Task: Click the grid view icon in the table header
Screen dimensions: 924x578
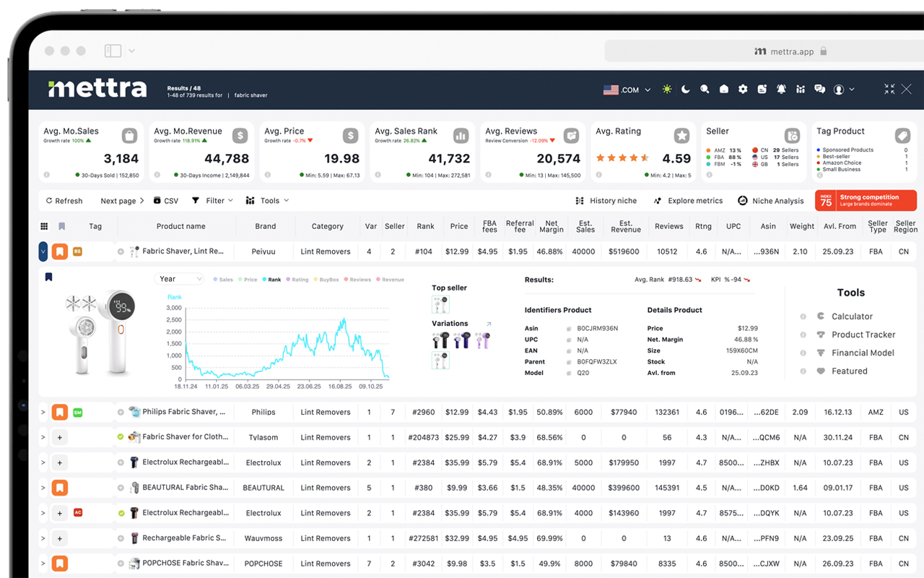Action: 44,226
